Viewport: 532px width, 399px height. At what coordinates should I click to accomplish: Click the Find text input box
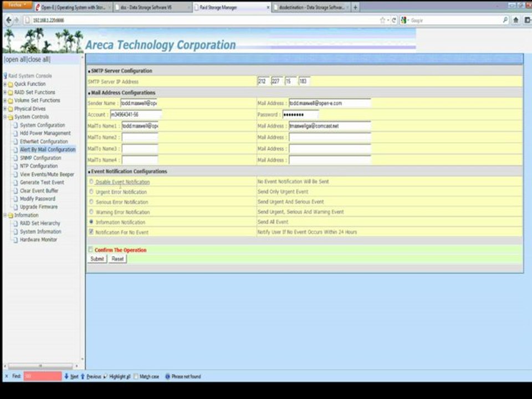(x=43, y=376)
